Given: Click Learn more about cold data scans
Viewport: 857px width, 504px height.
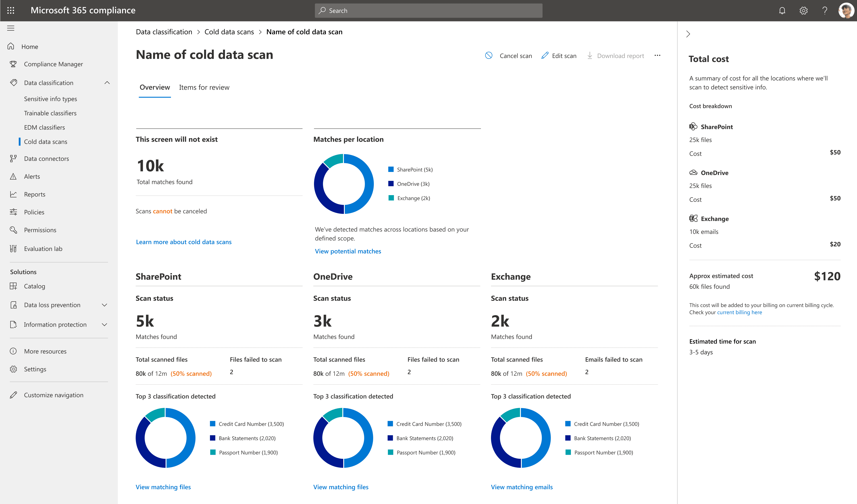Looking at the screenshot, I should 184,242.
